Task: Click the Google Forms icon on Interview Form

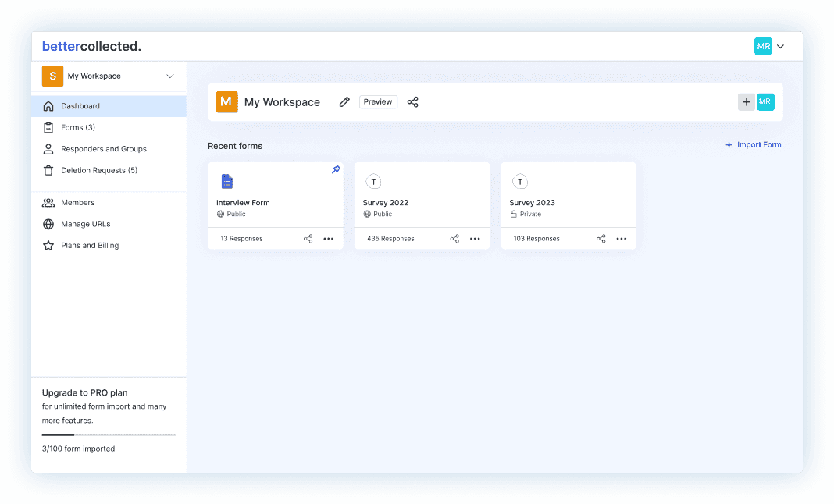Action: click(x=227, y=181)
